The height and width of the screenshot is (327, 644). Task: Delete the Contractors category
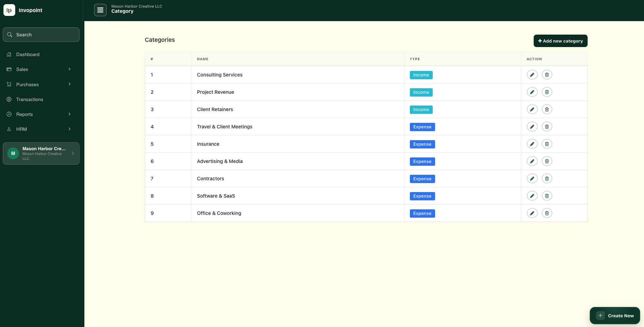coord(547,179)
